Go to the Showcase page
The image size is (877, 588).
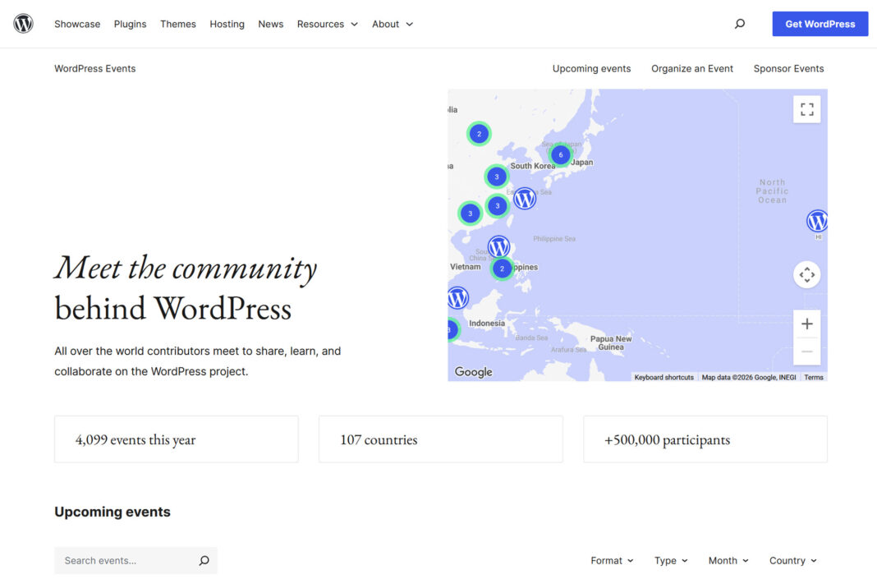coord(77,24)
